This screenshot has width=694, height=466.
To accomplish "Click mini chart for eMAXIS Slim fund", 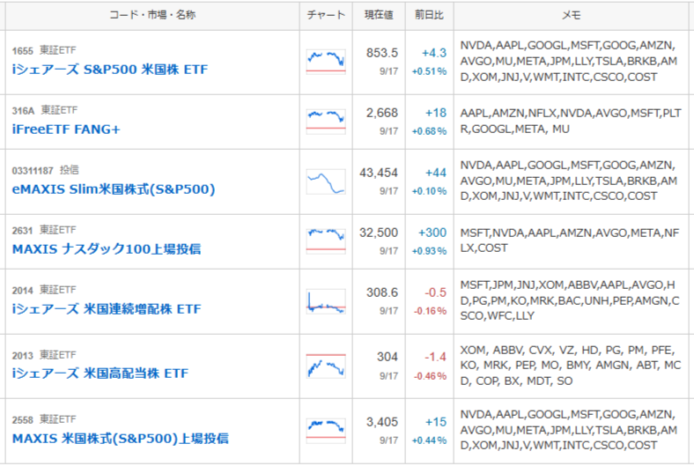I will click(x=326, y=181).
